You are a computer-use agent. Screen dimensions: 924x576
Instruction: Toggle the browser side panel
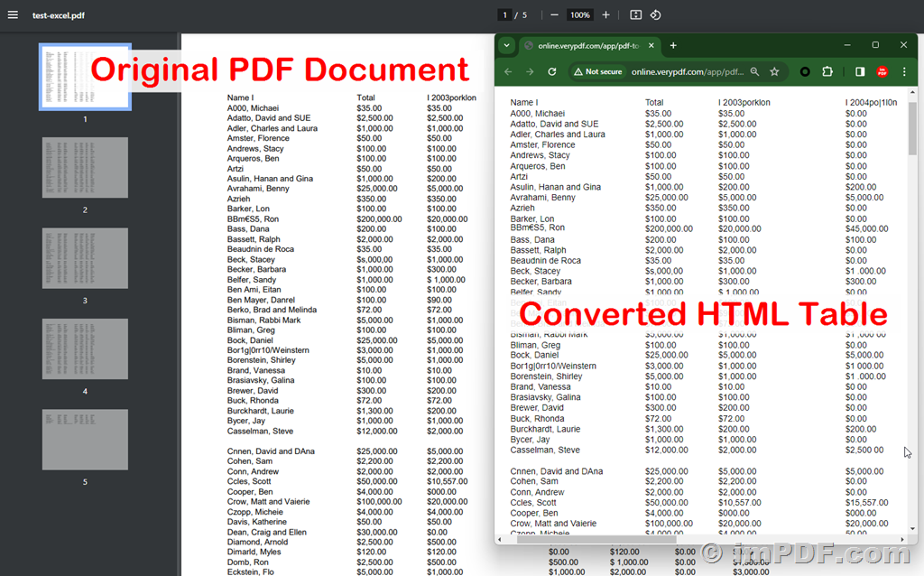[x=860, y=71]
